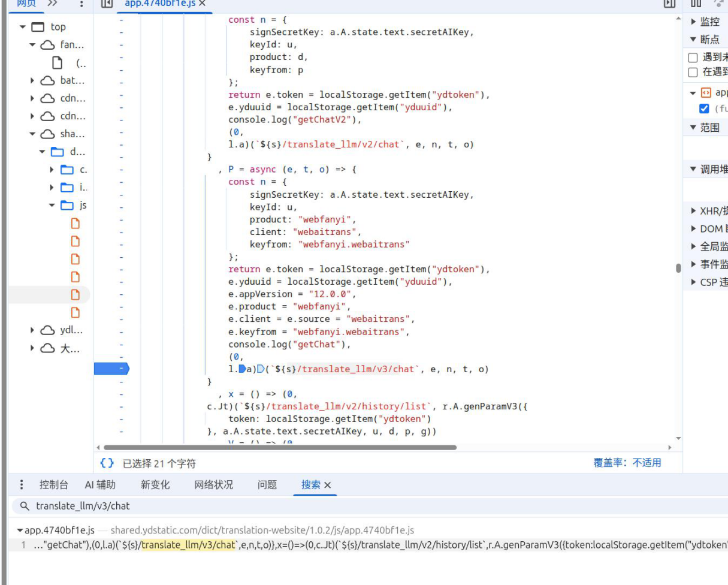The image size is (728, 585).
Task: Click the top frame window icon
Action: point(38,27)
